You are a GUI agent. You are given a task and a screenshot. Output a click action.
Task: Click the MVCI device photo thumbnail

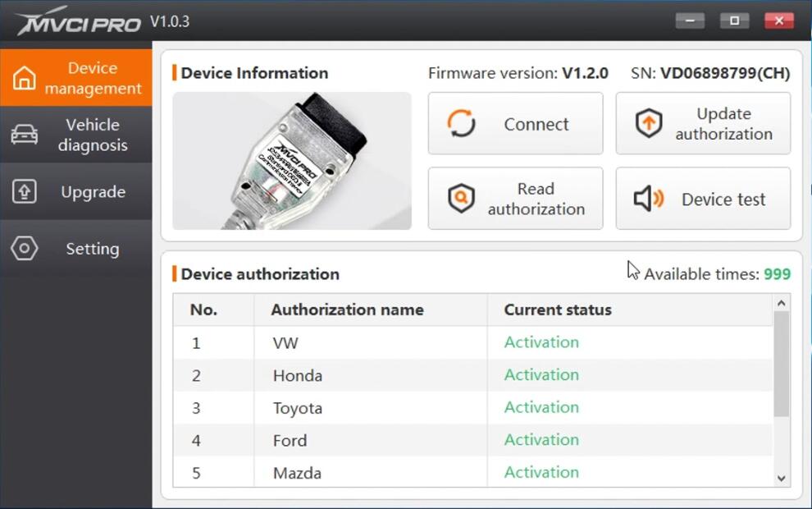tap(292, 161)
